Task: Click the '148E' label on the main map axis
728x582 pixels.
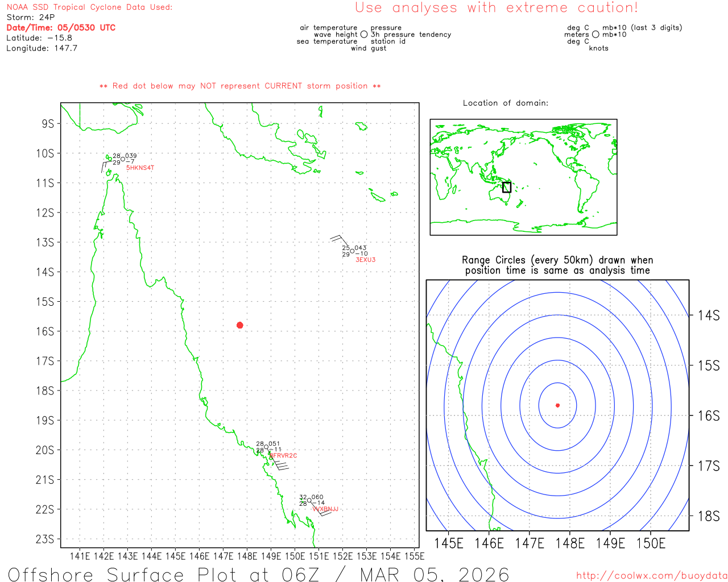Action: (247, 556)
